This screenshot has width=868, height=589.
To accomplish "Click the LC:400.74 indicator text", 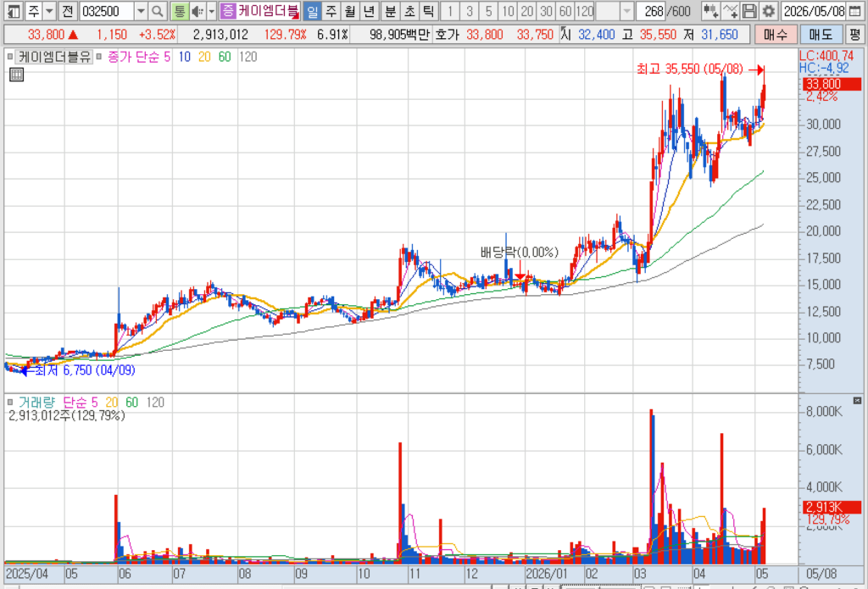I will 827,56.
